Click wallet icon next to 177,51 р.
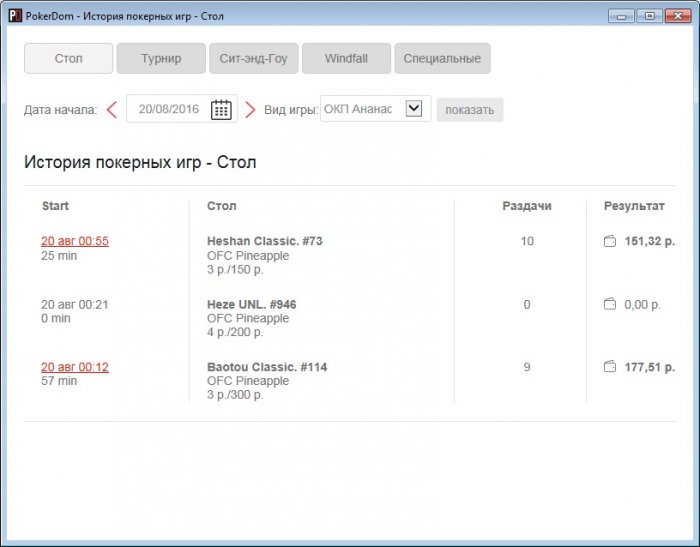700x547 pixels. coord(610,367)
